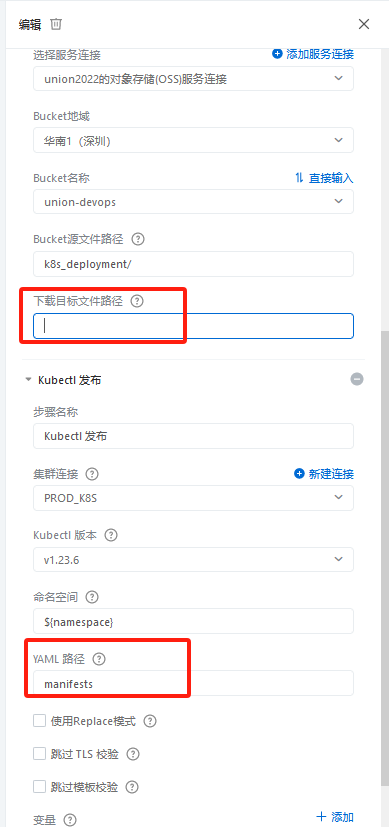The image size is (389, 827).
Task: Click help icon next to 命名空间
Action: [92, 597]
